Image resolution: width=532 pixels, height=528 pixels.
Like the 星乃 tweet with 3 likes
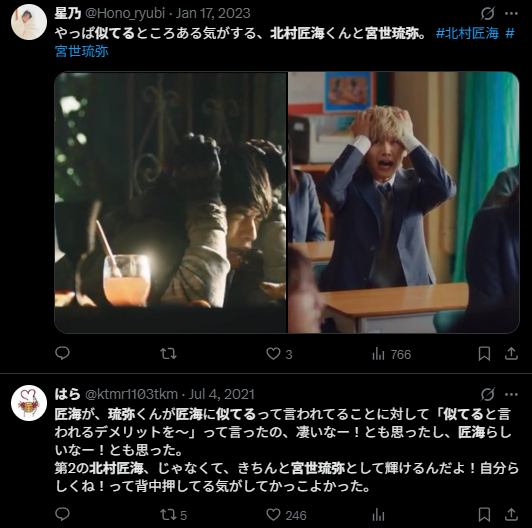(x=279, y=354)
